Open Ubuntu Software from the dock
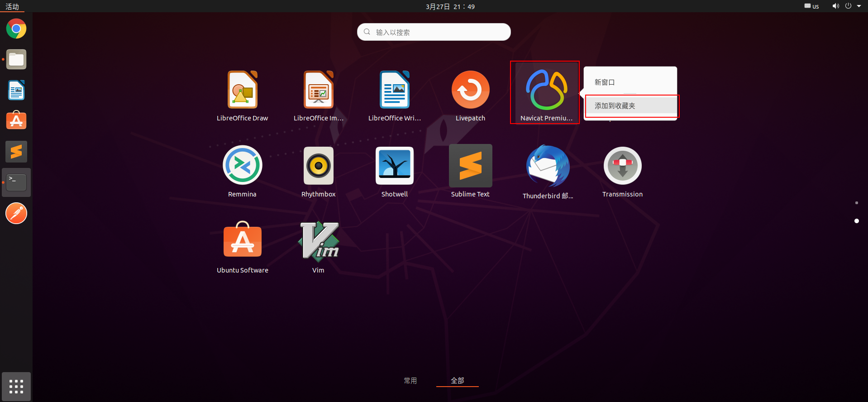 (x=16, y=120)
